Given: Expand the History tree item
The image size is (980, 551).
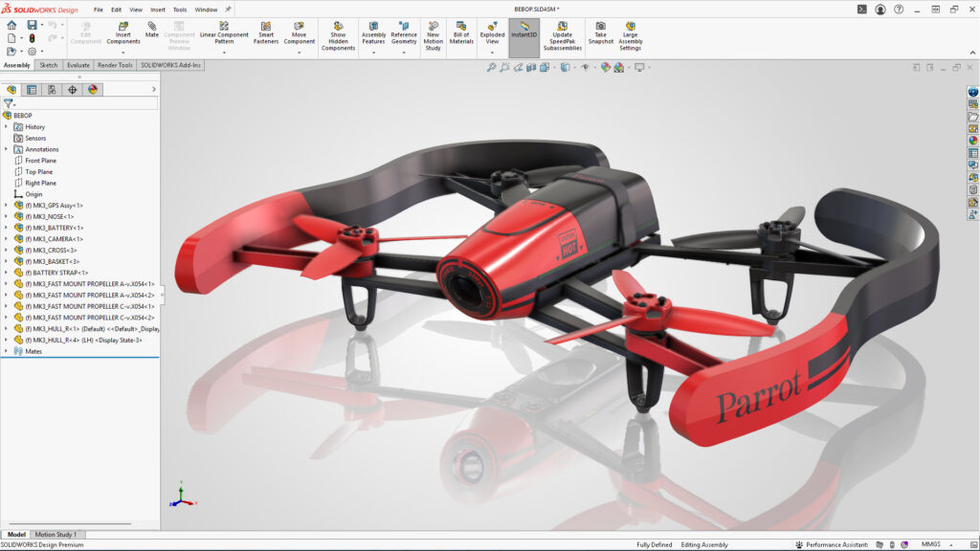Looking at the screenshot, I should point(7,127).
